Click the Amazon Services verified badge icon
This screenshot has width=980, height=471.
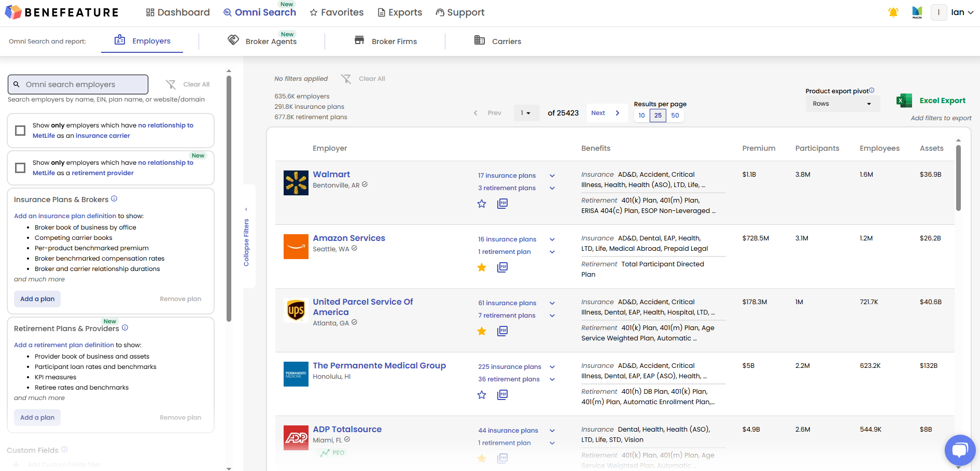click(x=355, y=248)
